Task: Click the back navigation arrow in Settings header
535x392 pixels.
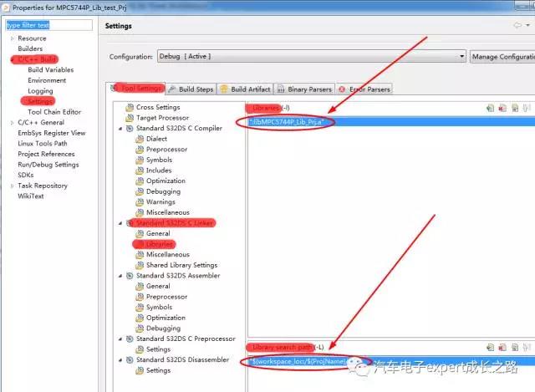Action: click(x=517, y=26)
